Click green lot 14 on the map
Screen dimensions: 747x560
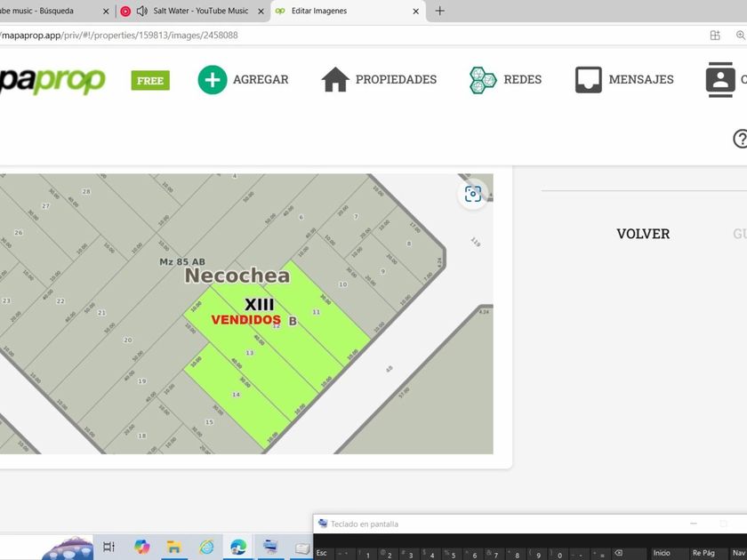point(236,395)
